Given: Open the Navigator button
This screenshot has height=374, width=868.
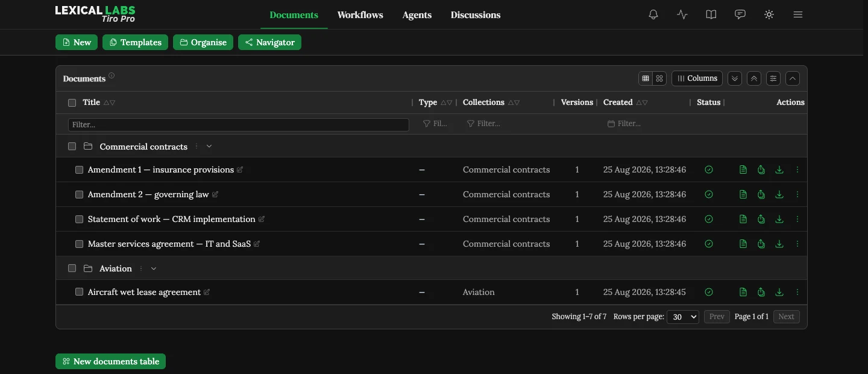Looking at the screenshot, I should pos(269,42).
